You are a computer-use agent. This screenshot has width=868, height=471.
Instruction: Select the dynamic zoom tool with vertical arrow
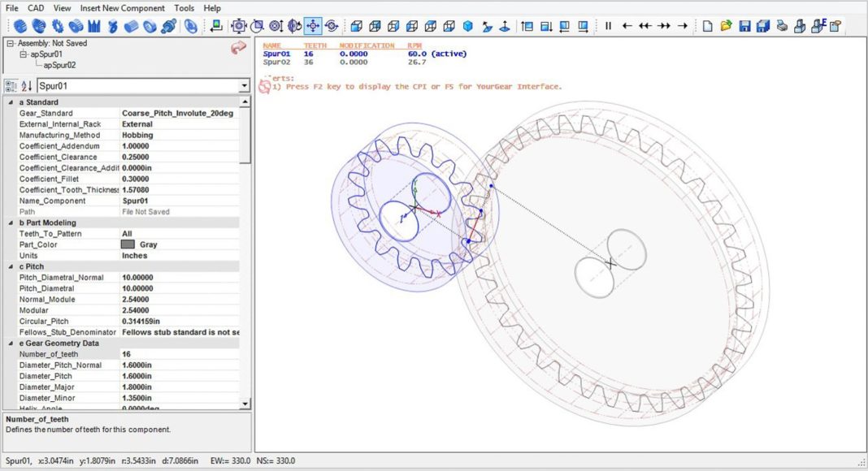pos(276,26)
